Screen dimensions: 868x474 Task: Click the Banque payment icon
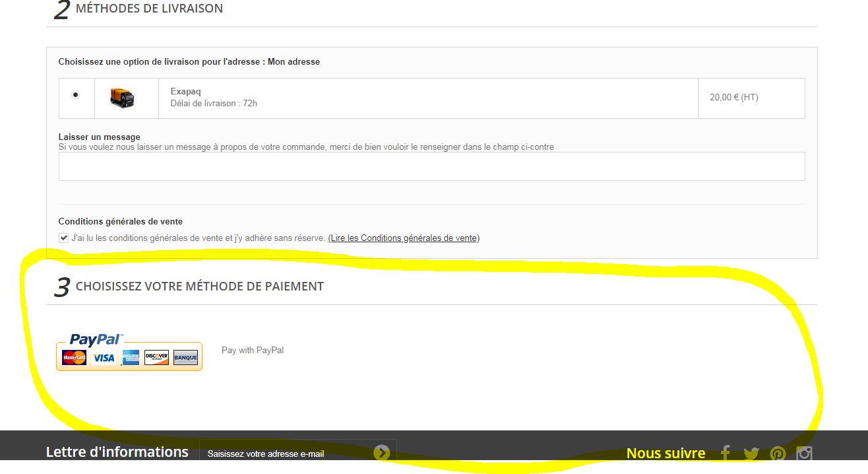tap(186, 358)
